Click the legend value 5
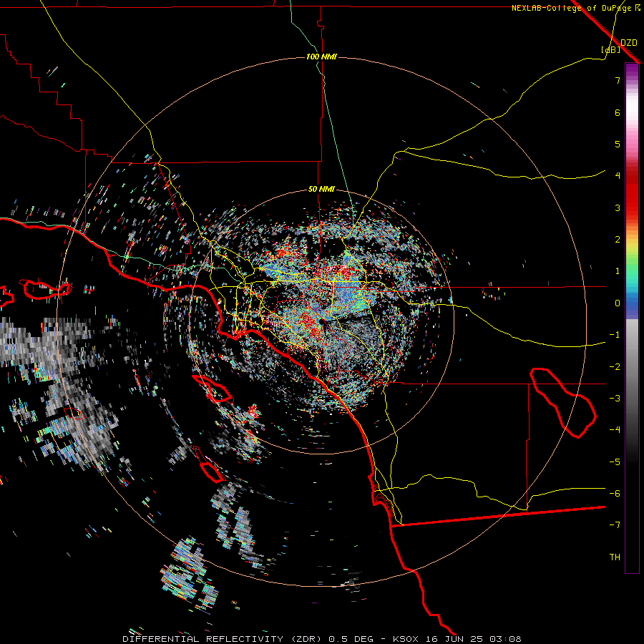This screenshot has height=644, width=644. point(618,144)
